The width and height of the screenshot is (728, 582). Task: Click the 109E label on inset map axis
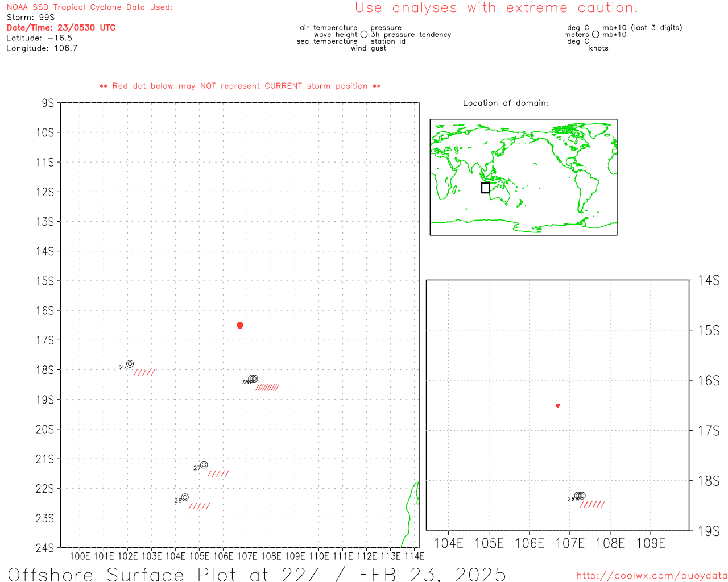point(651,543)
